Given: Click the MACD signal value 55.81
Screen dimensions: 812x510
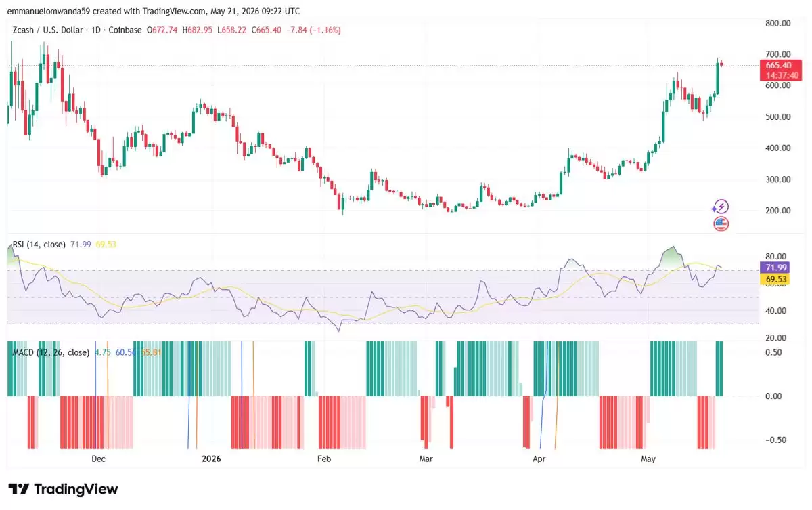Looking at the screenshot, I should click(x=151, y=352).
